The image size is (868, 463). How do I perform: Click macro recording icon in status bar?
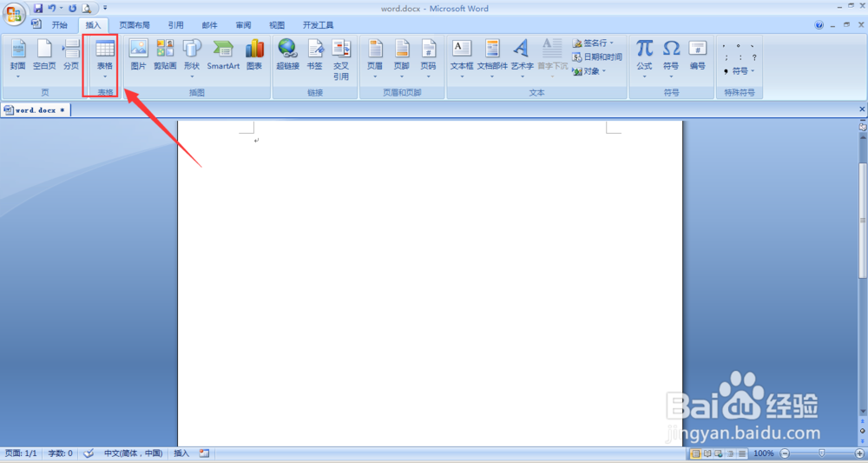coord(204,453)
